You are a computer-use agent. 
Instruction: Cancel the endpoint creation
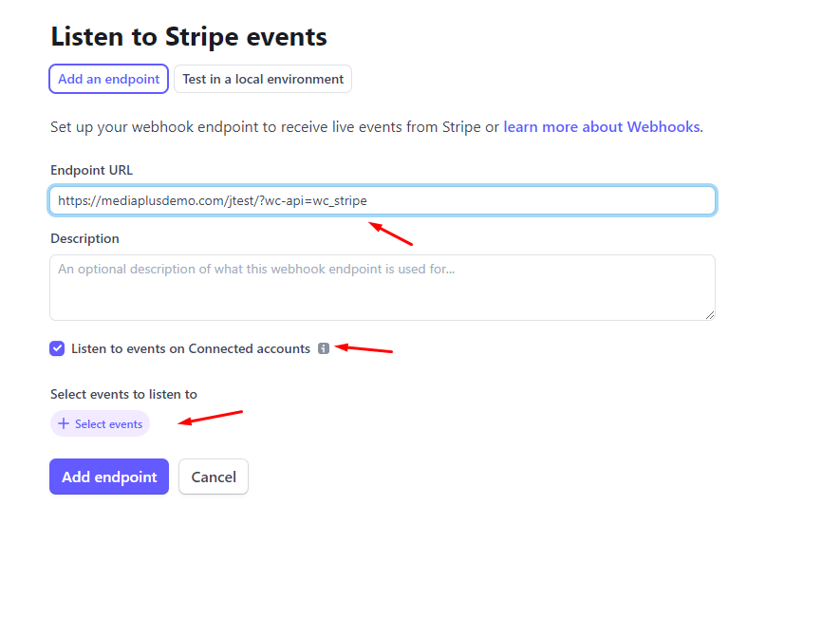pyautogui.click(x=214, y=477)
